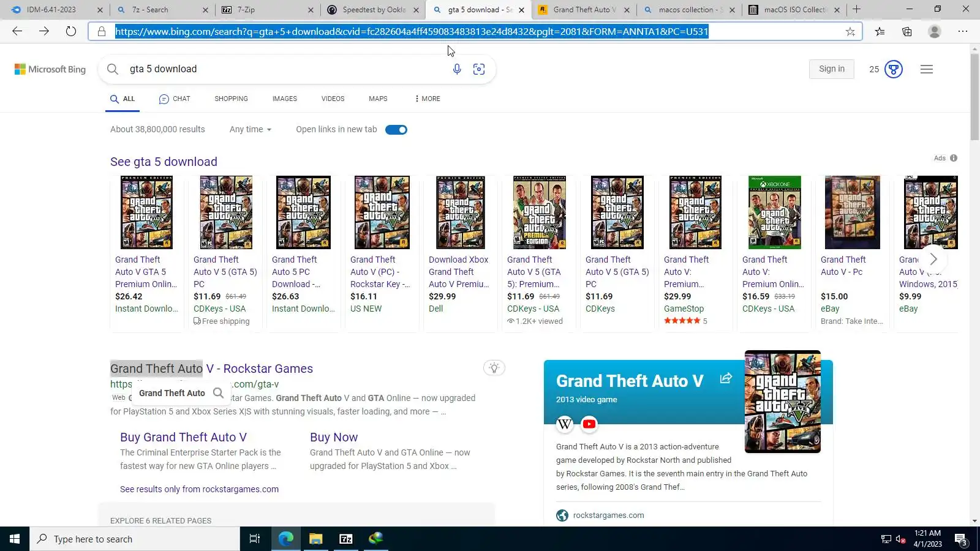Open the SHOPPING search tab
Viewport: 980px width, 551px height.
232,99
